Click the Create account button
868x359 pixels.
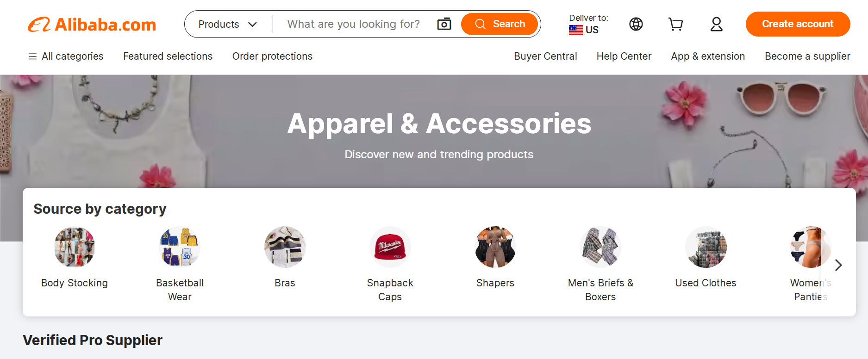798,24
